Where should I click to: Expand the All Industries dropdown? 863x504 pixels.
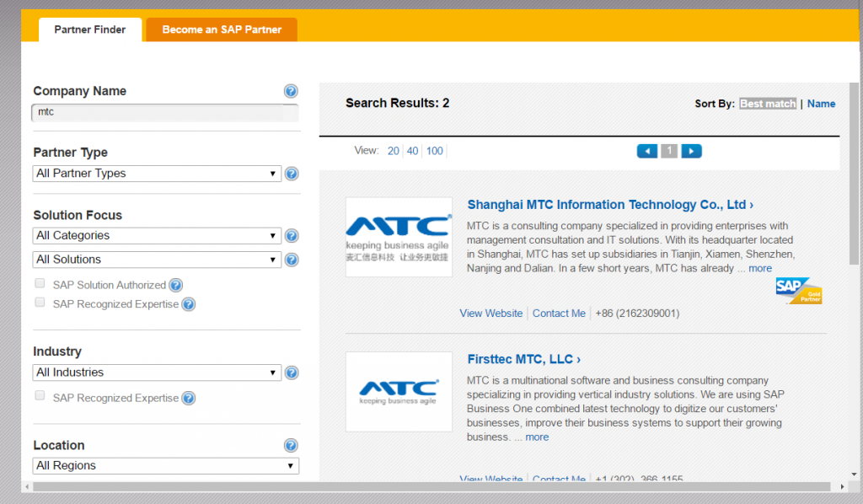point(157,373)
